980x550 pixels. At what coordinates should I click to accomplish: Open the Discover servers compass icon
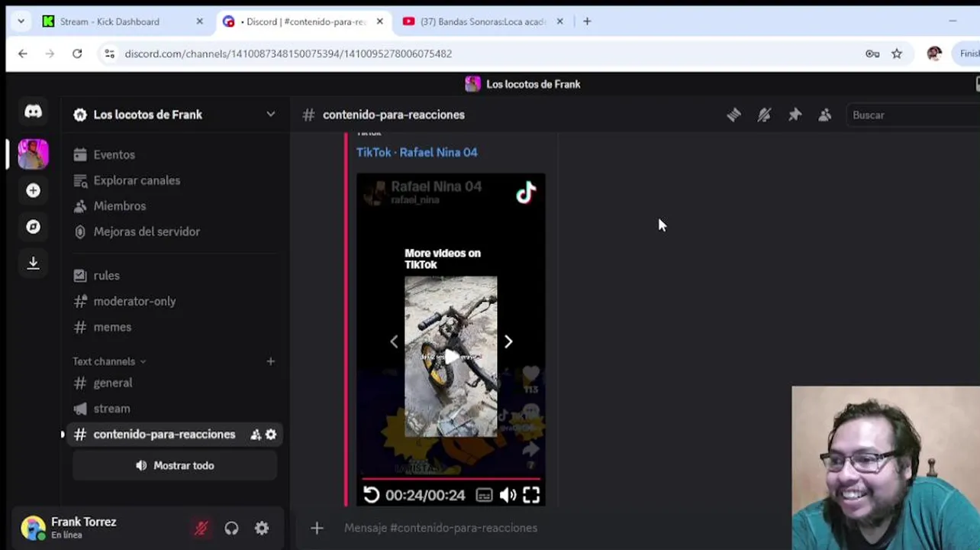click(x=33, y=227)
